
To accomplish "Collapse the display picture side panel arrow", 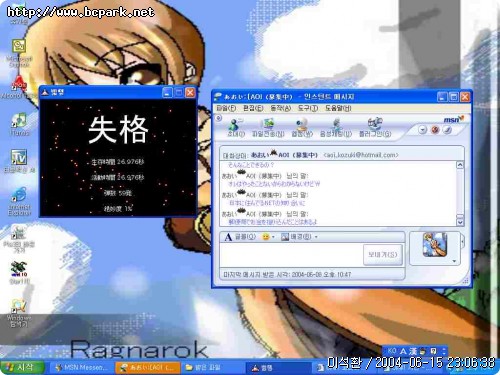I will 463,241.
